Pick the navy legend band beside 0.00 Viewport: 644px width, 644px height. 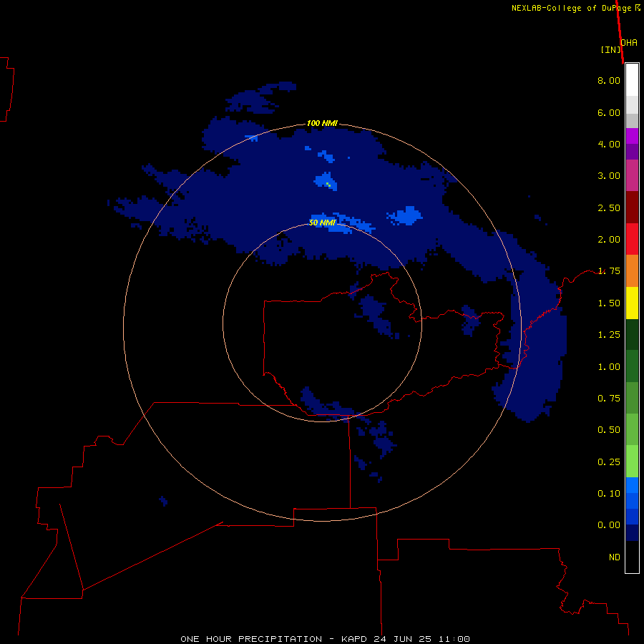pos(632,532)
